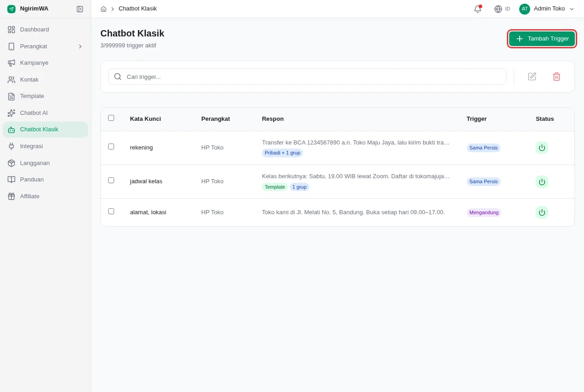Select Chatbot Klasik in sidebar
584x392 pixels.
(x=46, y=129)
